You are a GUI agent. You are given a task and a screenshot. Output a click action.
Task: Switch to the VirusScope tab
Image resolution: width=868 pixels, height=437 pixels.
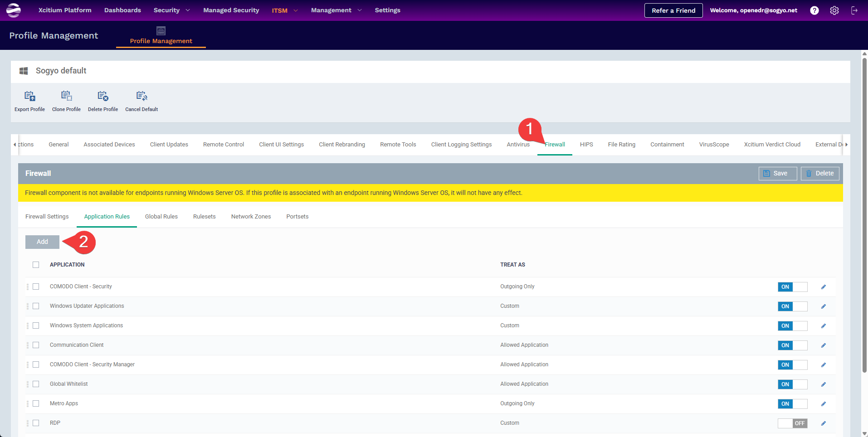[714, 145]
